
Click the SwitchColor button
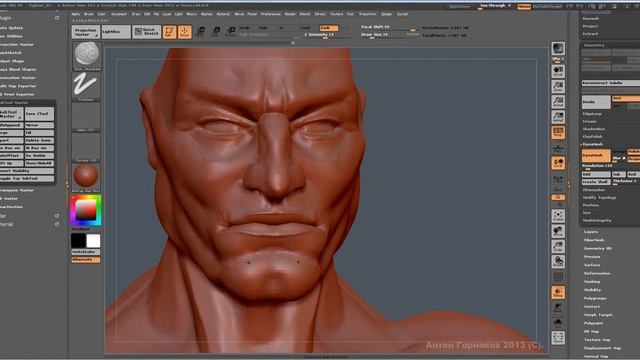[x=86, y=252]
